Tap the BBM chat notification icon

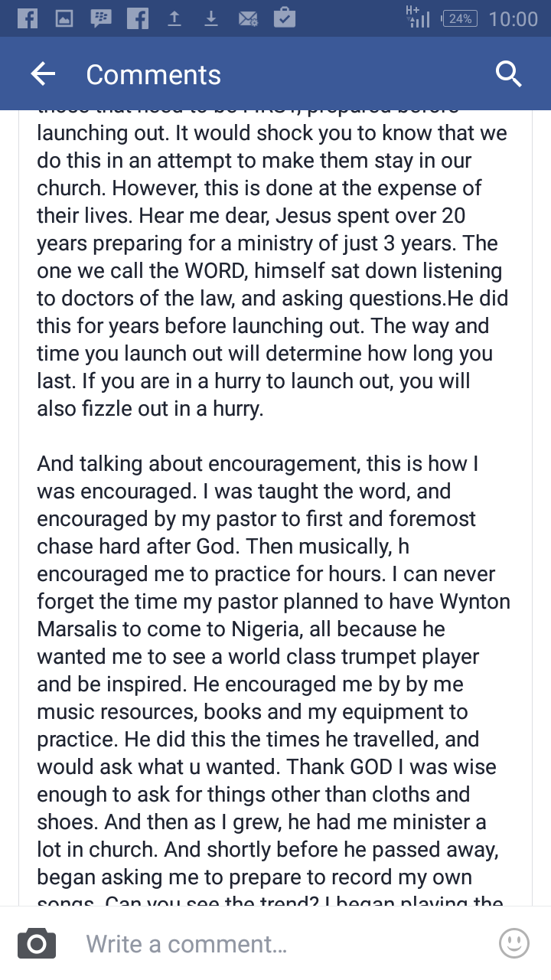pos(100,18)
